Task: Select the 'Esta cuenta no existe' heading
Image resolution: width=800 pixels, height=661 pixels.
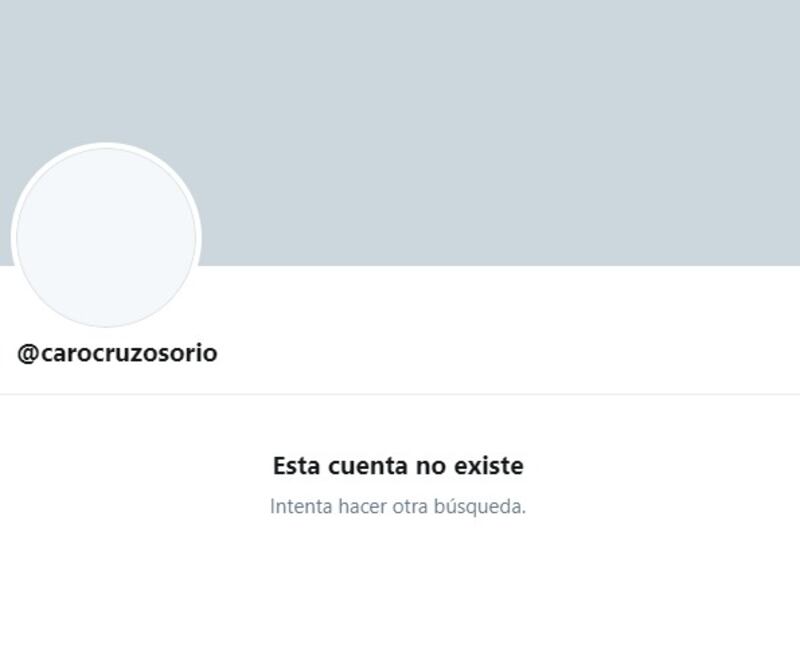Action: pos(398,466)
